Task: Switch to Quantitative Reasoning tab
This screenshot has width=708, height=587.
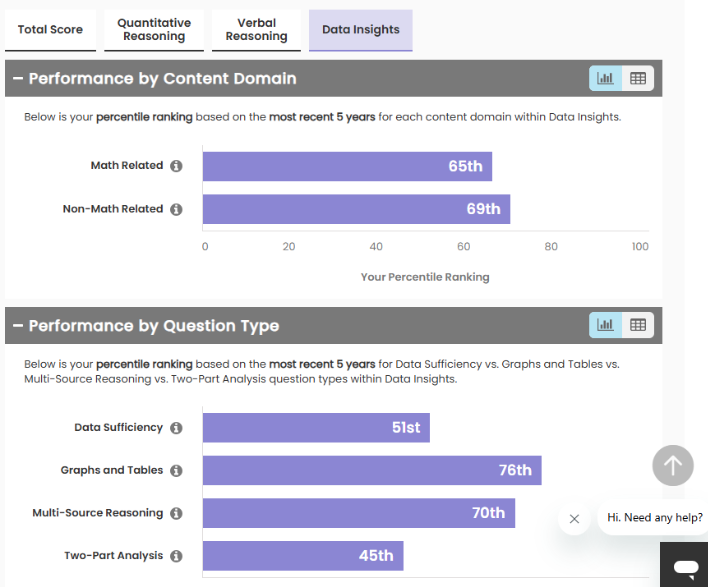Action: coord(154,30)
